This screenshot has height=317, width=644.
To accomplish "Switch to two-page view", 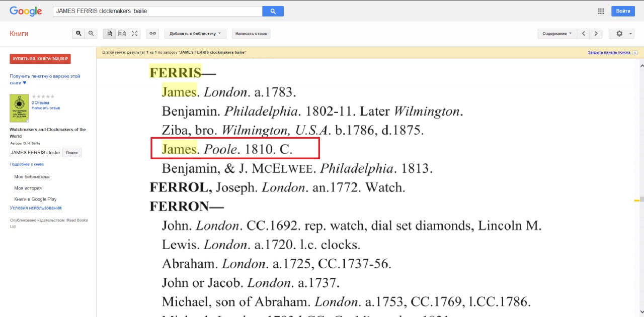I will [122, 34].
